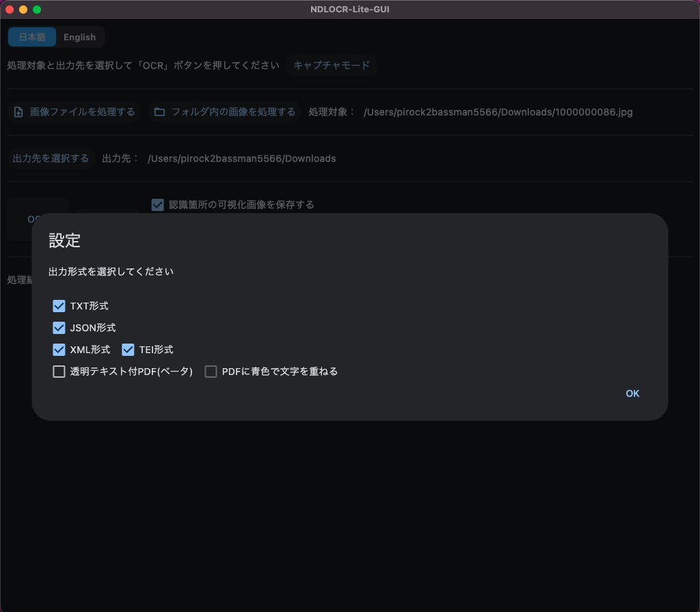Click the folder icon for folder processing

(x=159, y=112)
